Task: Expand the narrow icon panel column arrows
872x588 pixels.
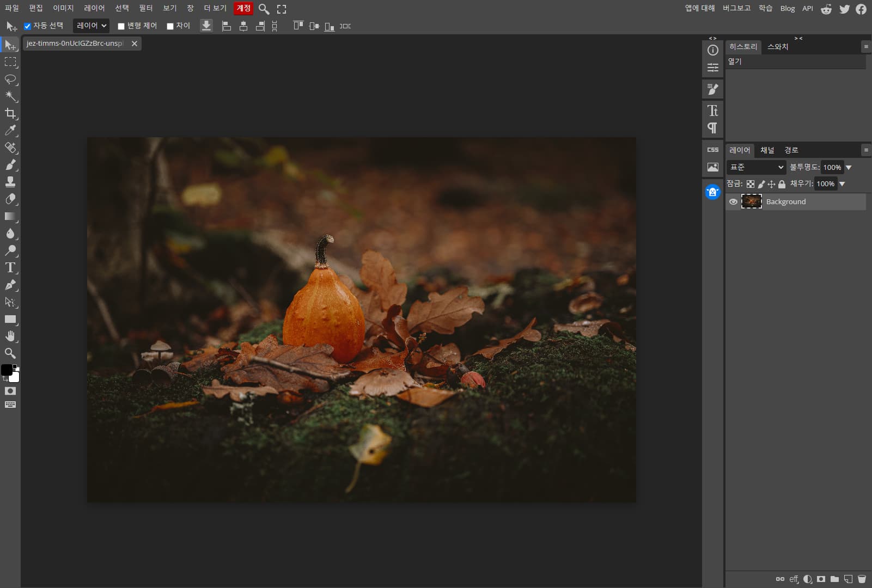Action: coord(712,38)
